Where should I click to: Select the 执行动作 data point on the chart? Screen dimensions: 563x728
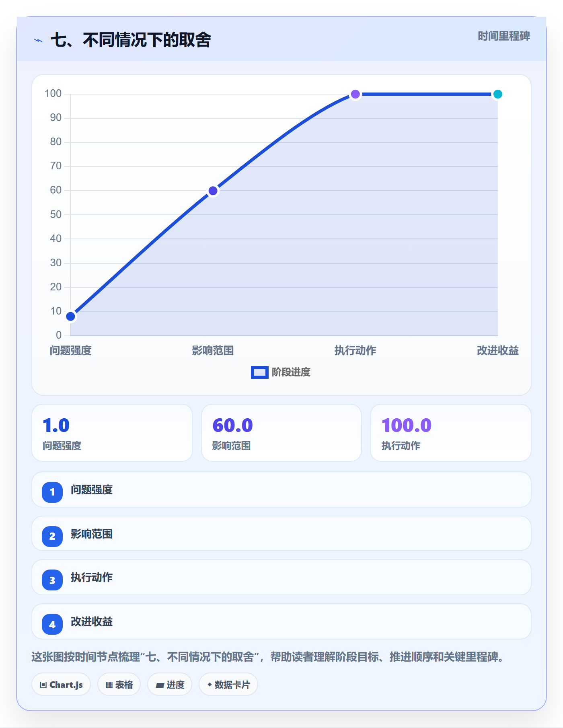click(355, 94)
